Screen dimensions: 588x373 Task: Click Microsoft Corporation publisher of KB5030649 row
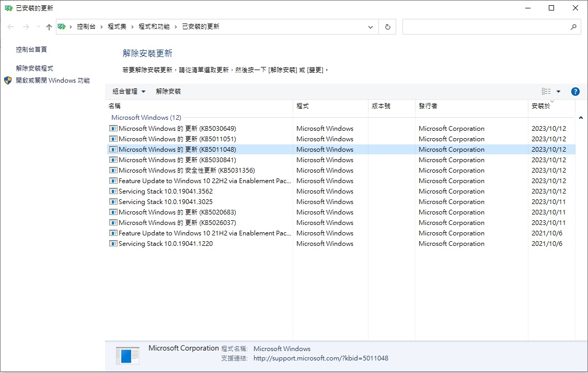tap(452, 128)
